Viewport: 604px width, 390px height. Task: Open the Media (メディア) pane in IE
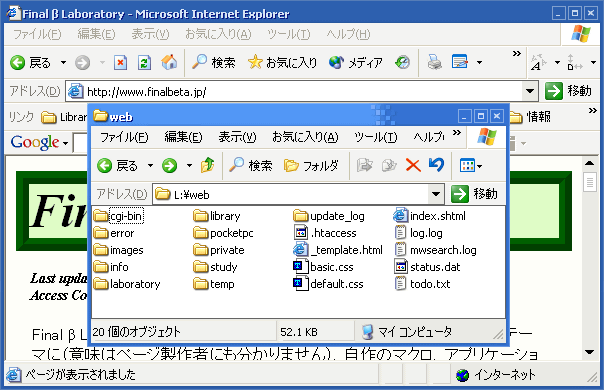pyautogui.click(x=356, y=62)
